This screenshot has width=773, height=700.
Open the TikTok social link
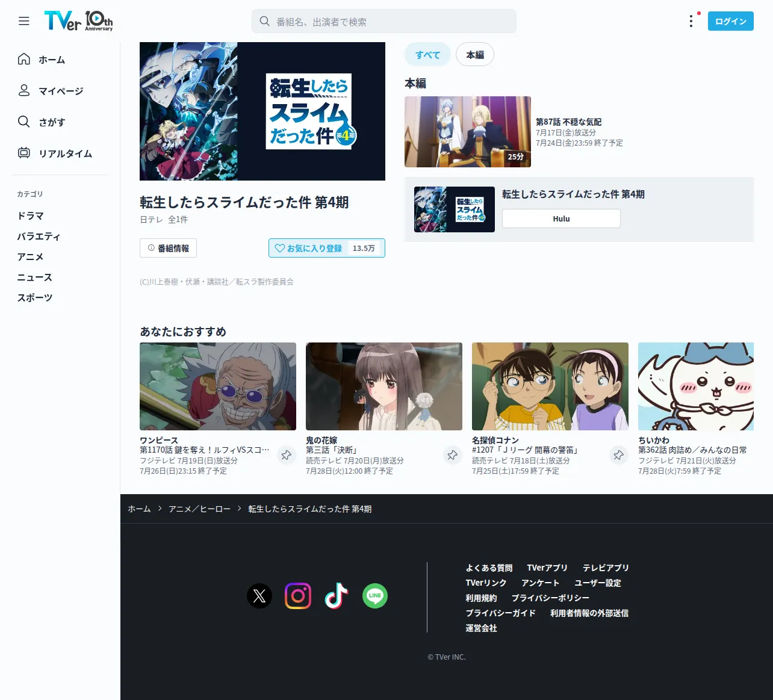pos(337,596)
